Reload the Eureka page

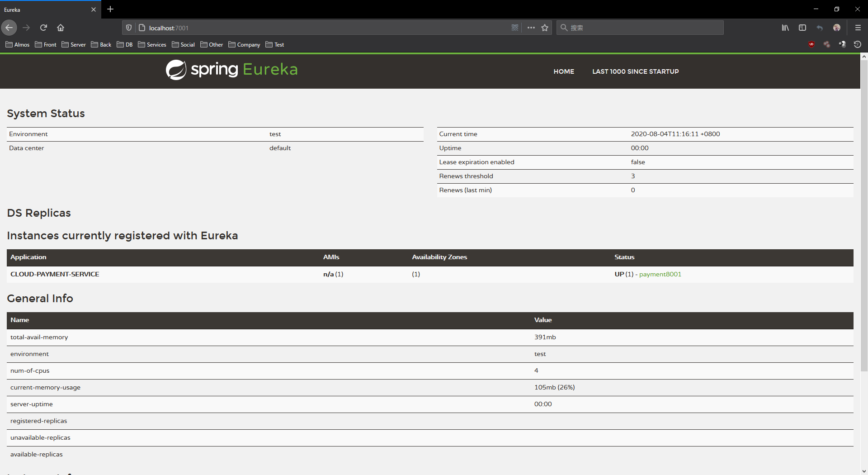click(43, 28)
